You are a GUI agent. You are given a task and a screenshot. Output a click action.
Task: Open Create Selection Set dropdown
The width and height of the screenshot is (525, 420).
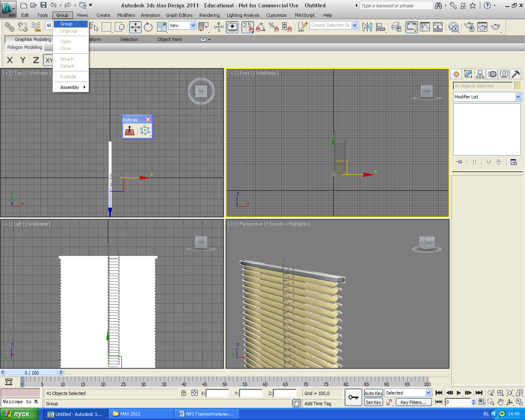(334, 25)
